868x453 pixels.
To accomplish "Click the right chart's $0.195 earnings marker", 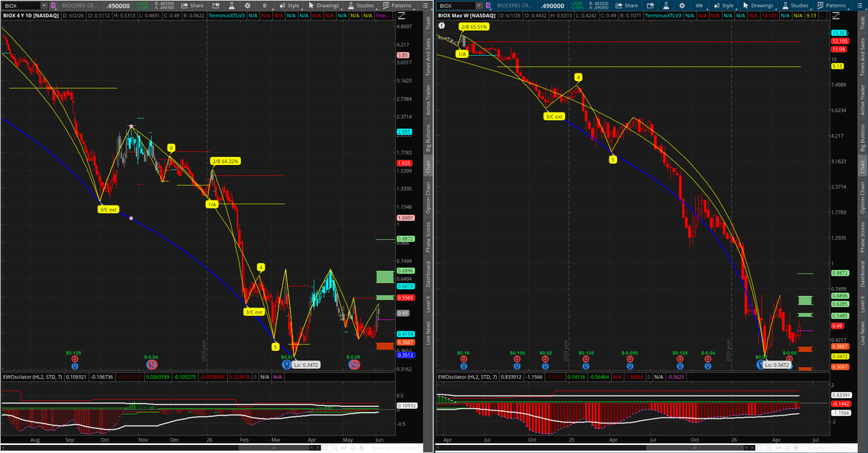I will pyautogui.click(x=517, y=359).
